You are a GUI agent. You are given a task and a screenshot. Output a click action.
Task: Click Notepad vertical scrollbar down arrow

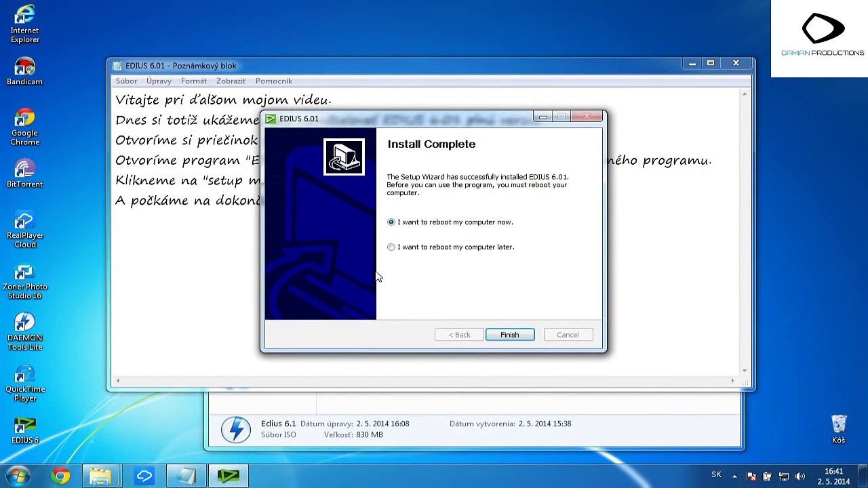(745, 371)
